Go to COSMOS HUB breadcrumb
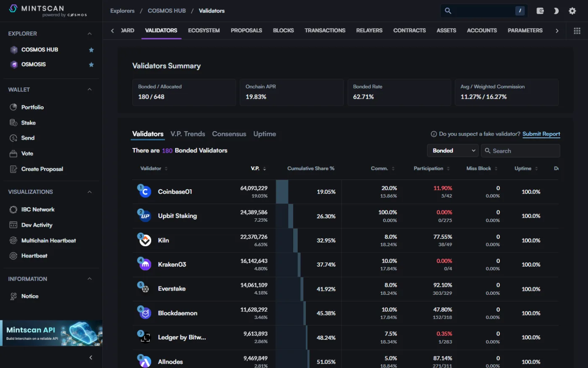 click(167, 11)
